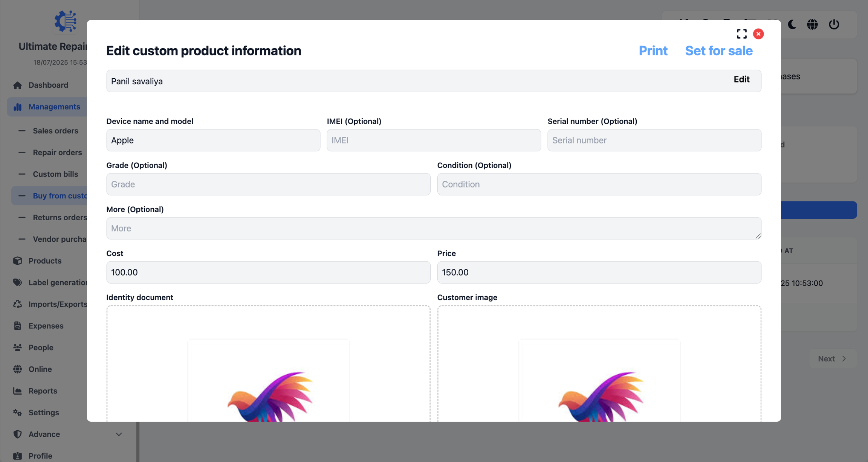Open Settings gears in sidebar
868x462 pixels.
coord(18,412)
